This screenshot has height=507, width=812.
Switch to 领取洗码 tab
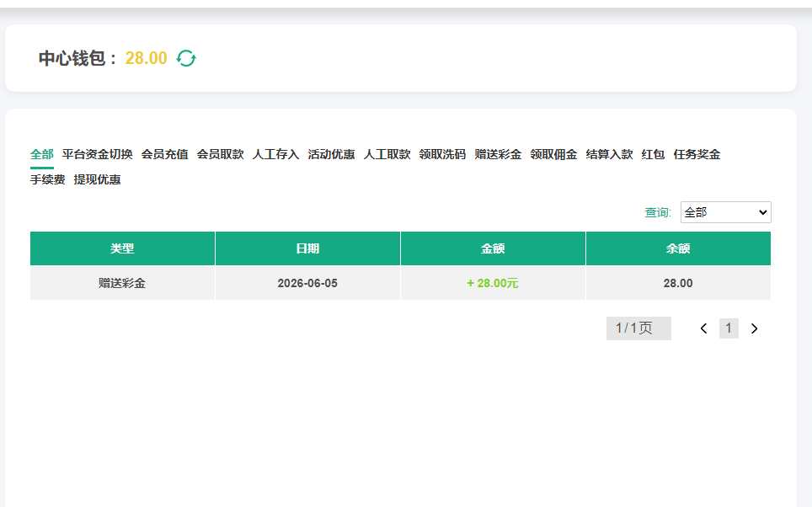pos(442,154)
